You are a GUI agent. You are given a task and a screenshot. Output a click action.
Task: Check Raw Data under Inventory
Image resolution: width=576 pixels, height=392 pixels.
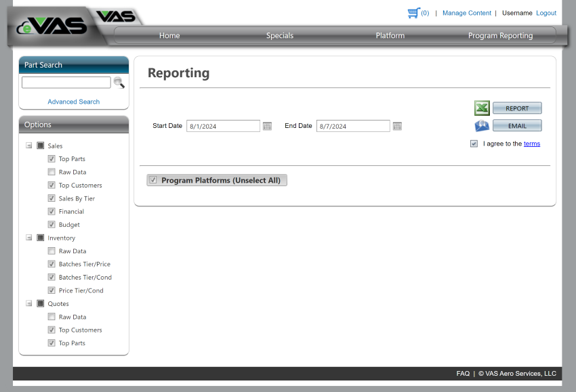(52, 251)
